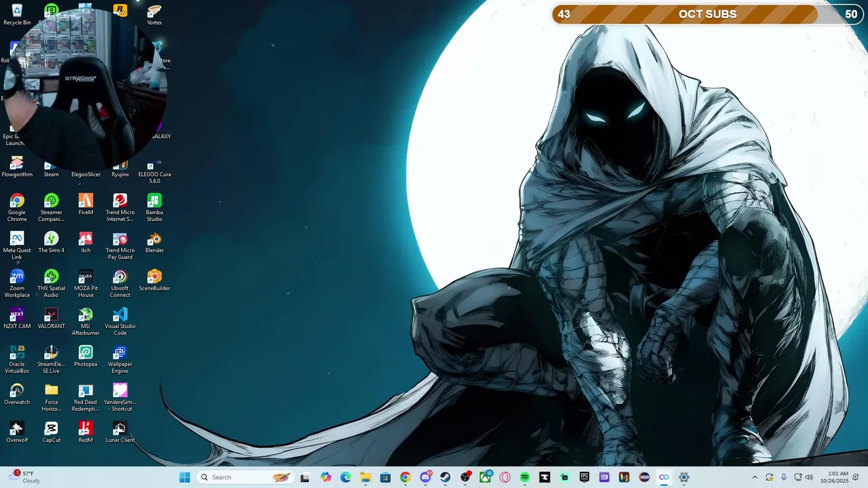
Task: Launch VALORANT from the desktop
Action: (52, 319)
